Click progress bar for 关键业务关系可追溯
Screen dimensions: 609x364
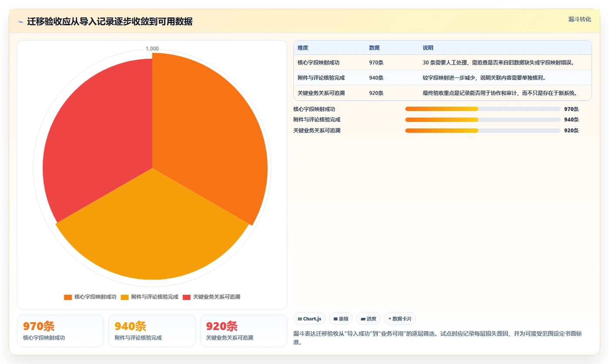(x=483, y=131)
